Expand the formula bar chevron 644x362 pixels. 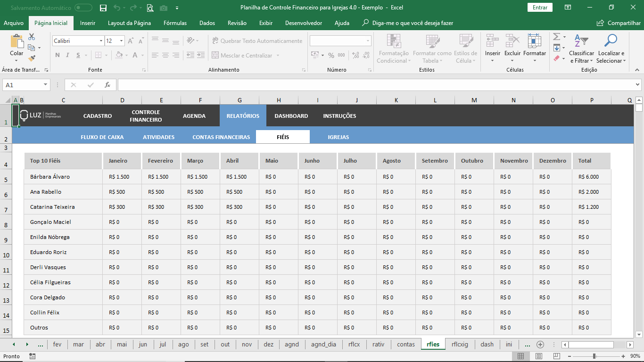click(637, 85)
